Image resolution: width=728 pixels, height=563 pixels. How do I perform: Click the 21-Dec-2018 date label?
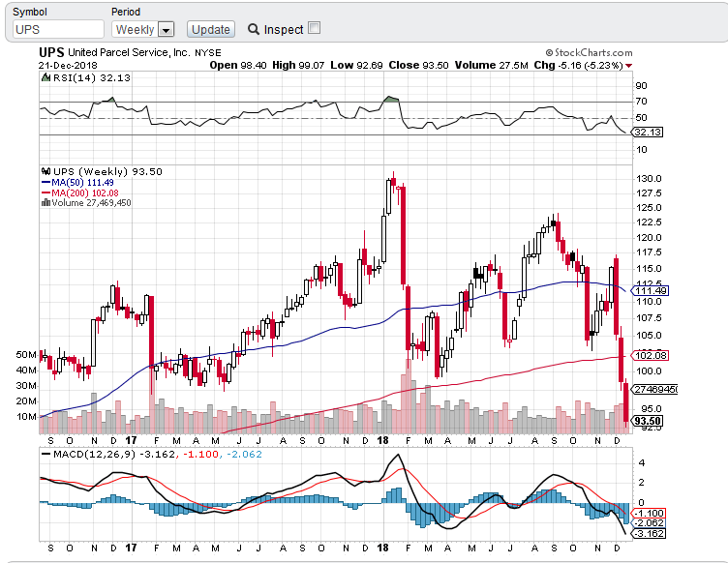pos(68,66)
